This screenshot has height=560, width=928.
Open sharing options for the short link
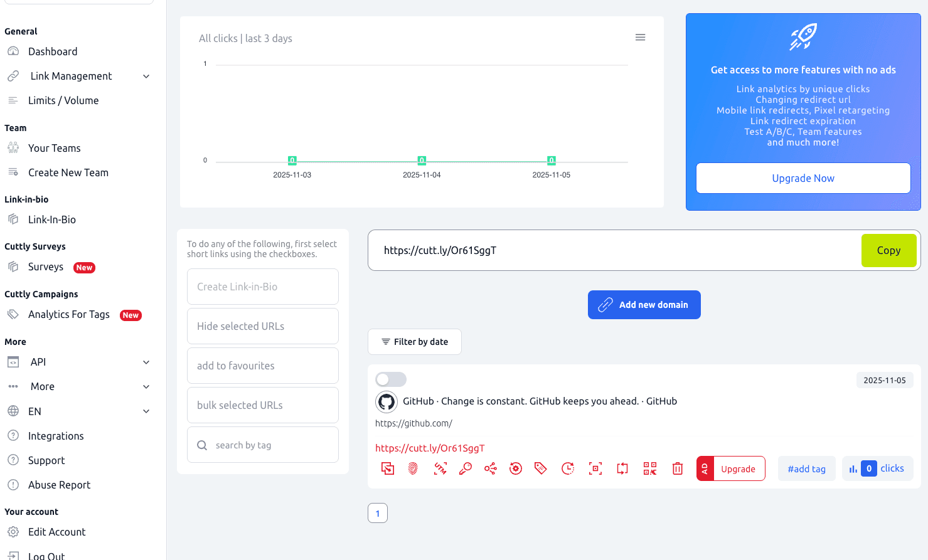(x=490, y=468)
